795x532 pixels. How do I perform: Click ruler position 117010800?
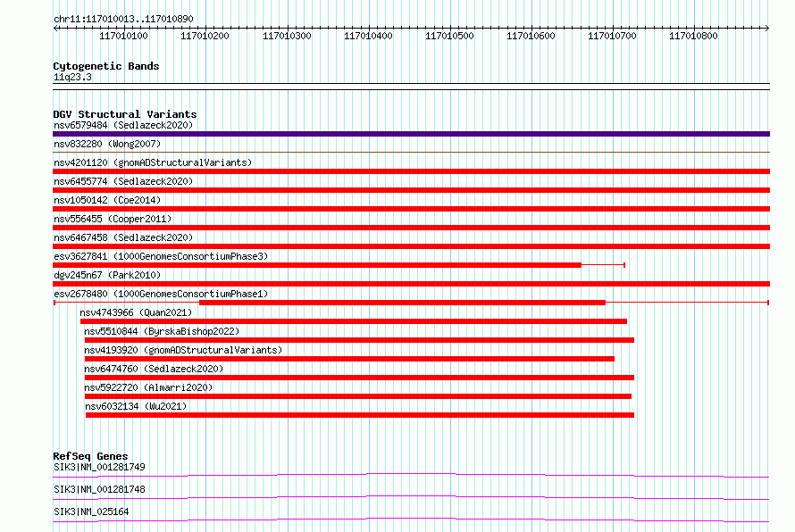pos(693,36)
